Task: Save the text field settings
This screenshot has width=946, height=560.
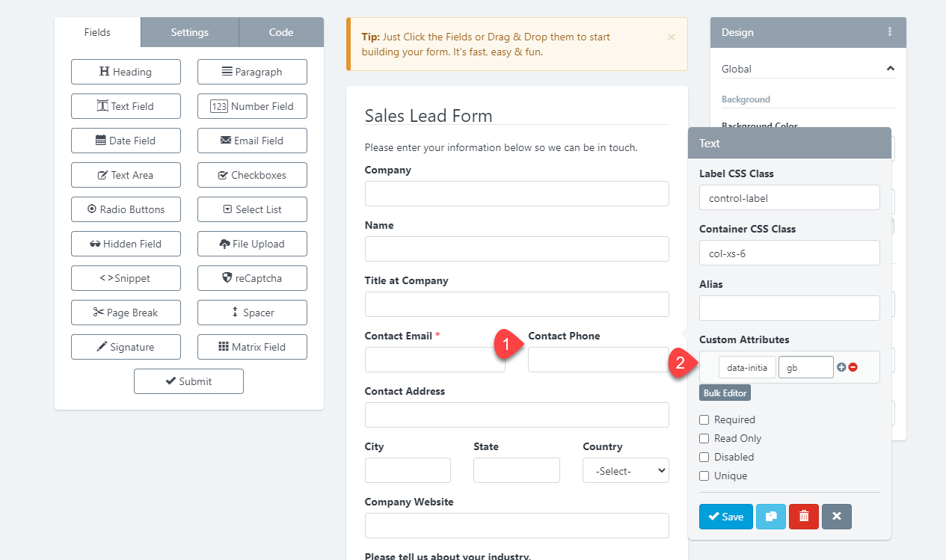Action: 725,517
